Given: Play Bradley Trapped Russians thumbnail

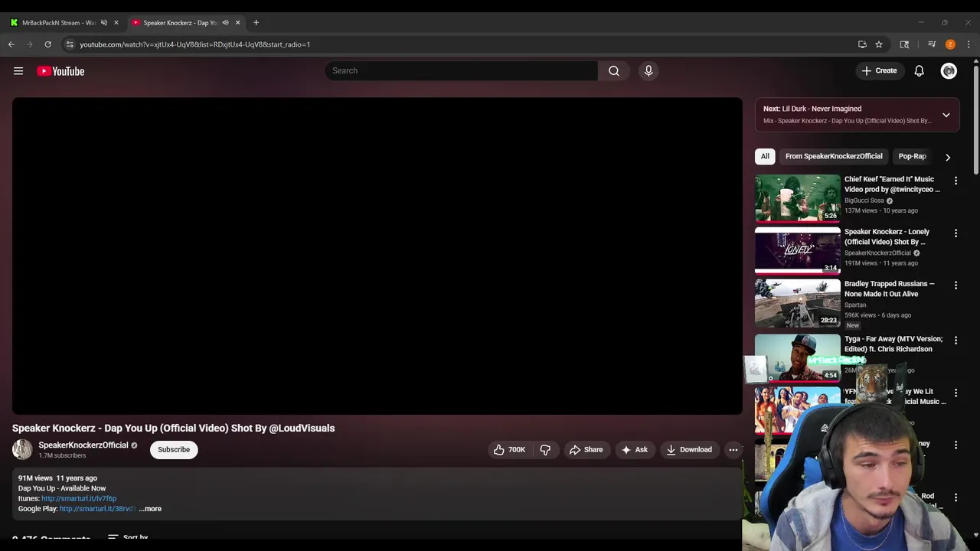Looking at the screenshot, I should click(x=797, y=303).
